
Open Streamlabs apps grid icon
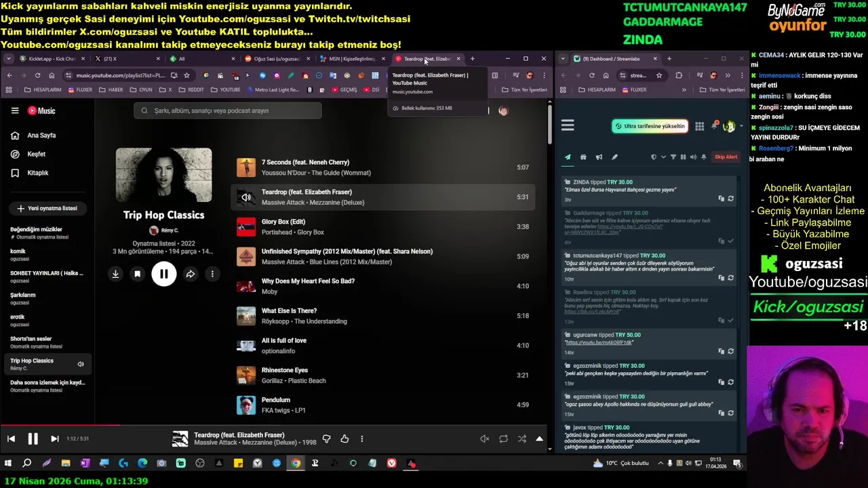(699, 126)
